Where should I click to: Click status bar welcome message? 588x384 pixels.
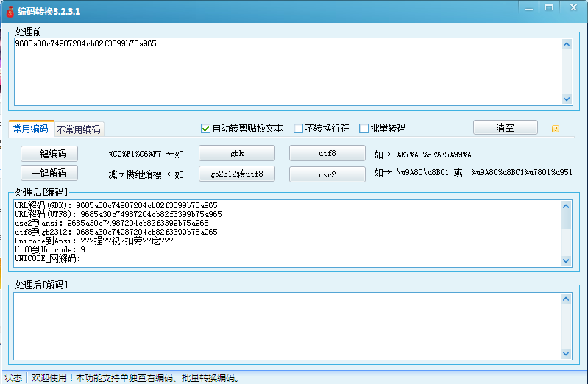[135, 377]
